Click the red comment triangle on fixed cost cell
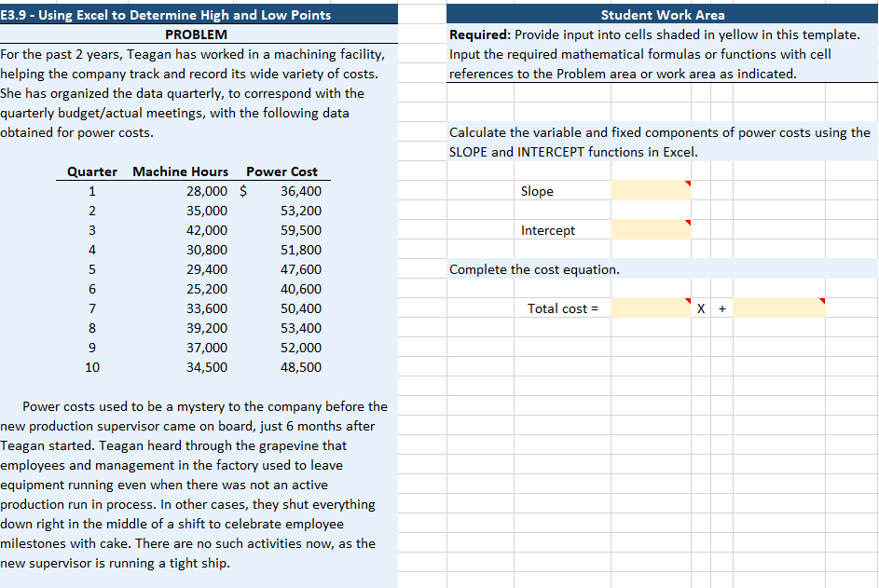The width and height of the screenshot is (879, 588). [821, 300]
